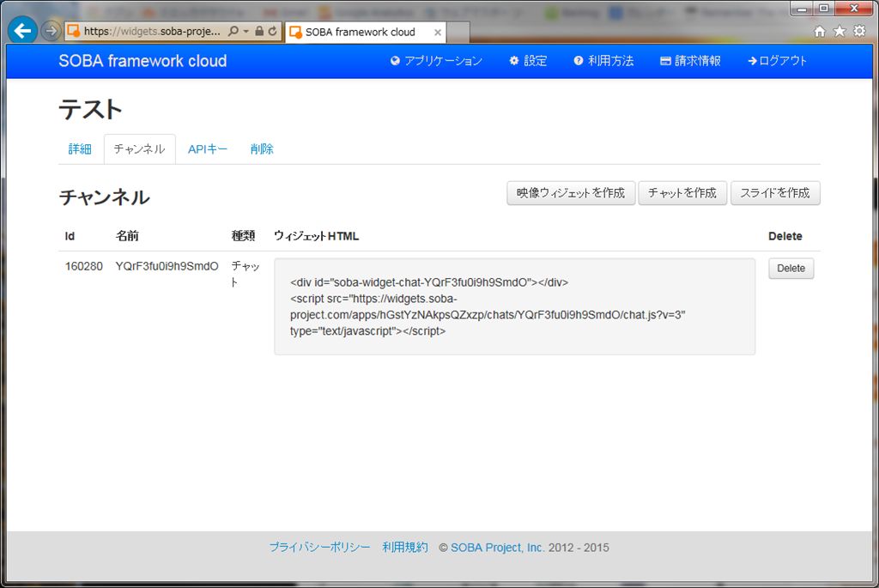Open the 請求情報 billing page
This screenshot has width=879, height=588.
pos(690,61)
